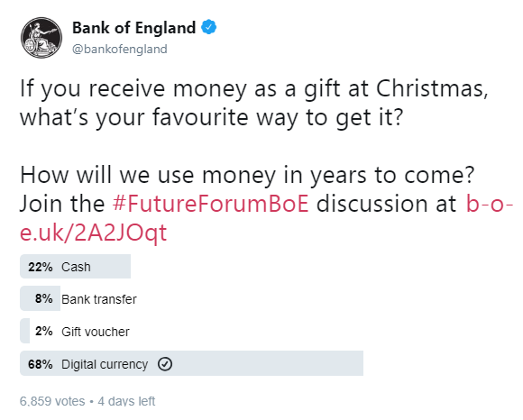
Task: Click the 68% result label
Action: (41, 364)
